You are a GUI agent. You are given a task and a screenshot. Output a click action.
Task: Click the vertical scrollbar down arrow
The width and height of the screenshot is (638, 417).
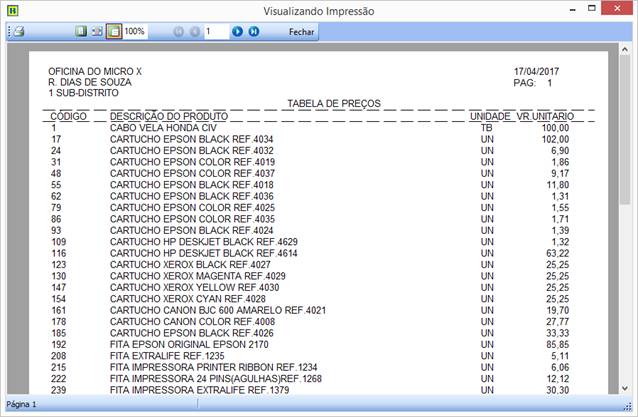(625, 390)
